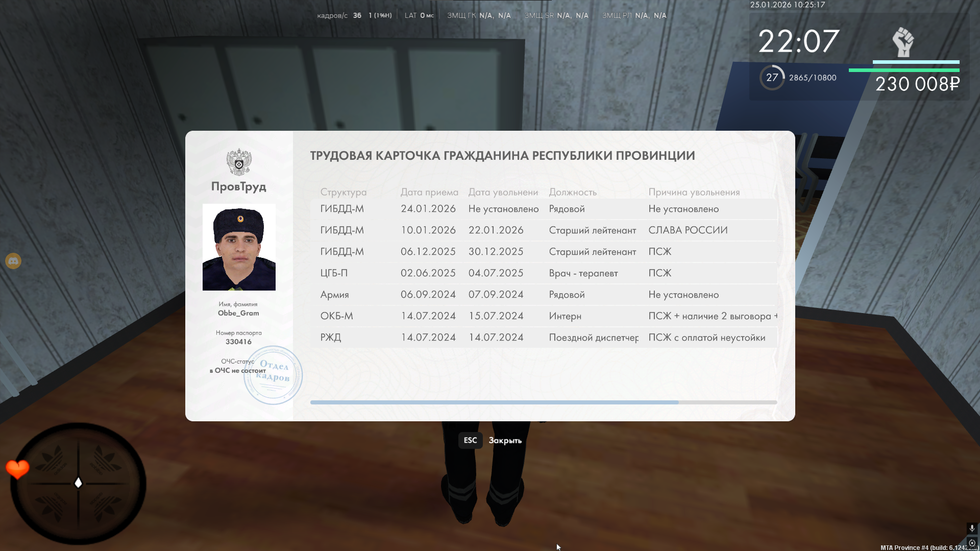
Task: Click the level 27 circular progress indicator
Action: coord(772,78)
